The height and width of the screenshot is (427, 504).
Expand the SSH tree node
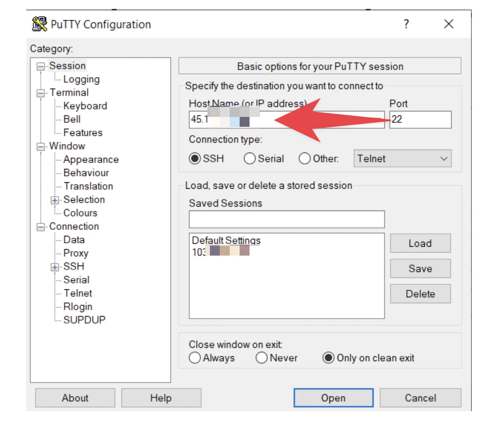[54, 267]
